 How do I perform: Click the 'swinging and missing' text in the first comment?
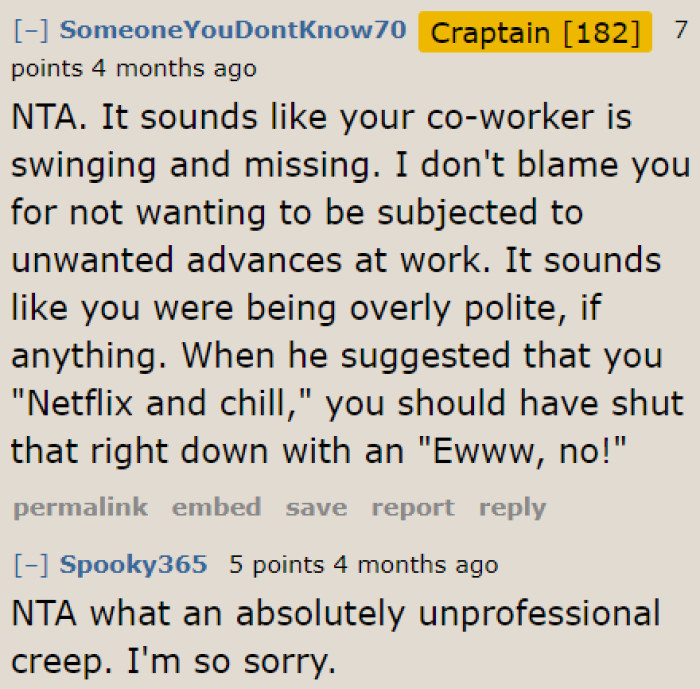(x=190, y=165)
